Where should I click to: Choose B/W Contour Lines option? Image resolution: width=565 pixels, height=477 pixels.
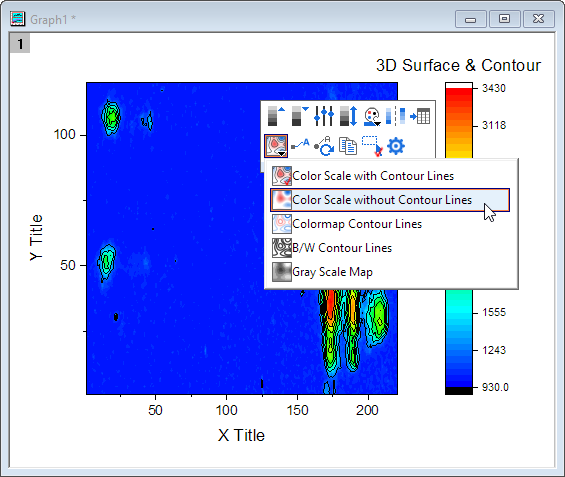pos(390,248)
